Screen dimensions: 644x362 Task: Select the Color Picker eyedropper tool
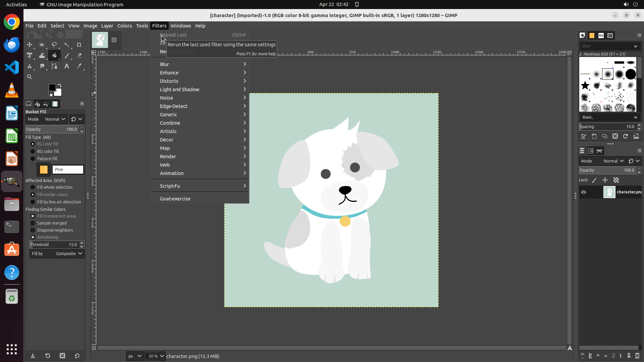79,66
